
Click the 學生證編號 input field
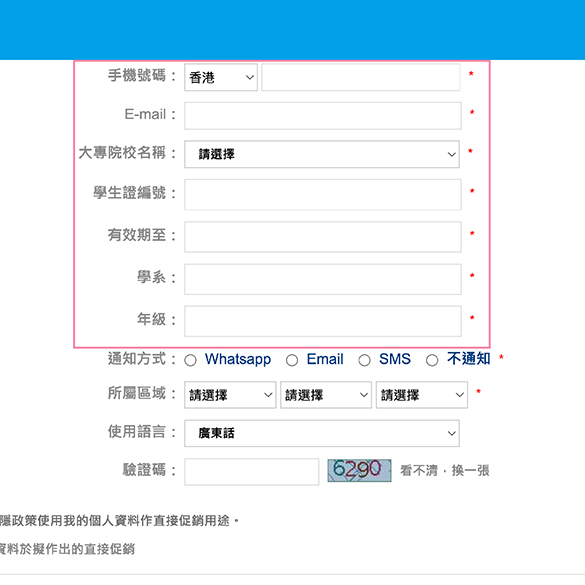323,194
